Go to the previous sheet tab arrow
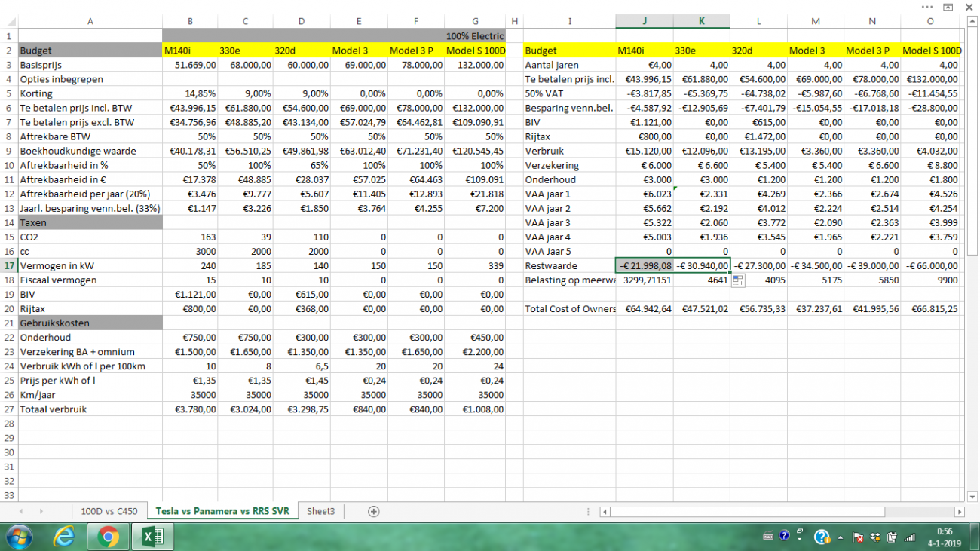 [20, 511]
